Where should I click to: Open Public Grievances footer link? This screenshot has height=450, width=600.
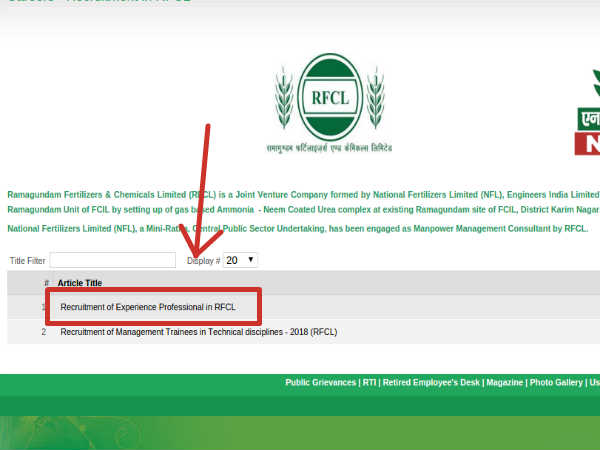(x=320, y=383)
